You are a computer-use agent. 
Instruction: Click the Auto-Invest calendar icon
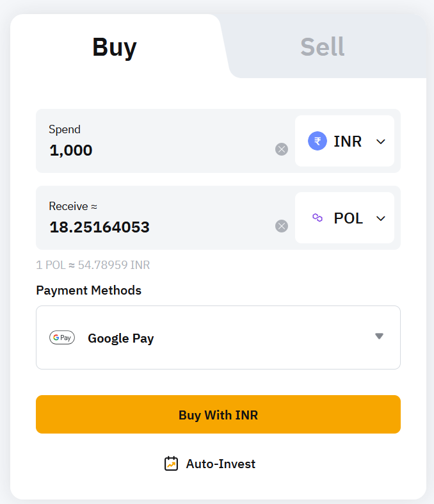(171, 464)
